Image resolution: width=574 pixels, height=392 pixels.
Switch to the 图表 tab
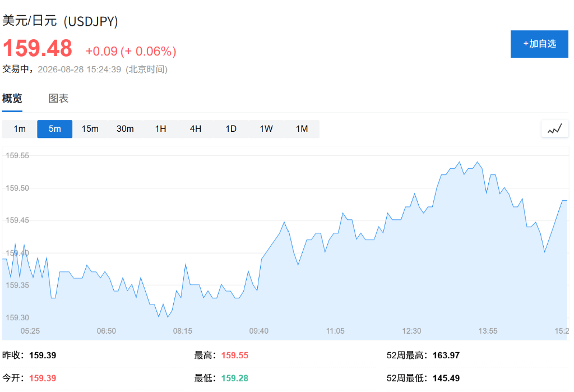58,98
